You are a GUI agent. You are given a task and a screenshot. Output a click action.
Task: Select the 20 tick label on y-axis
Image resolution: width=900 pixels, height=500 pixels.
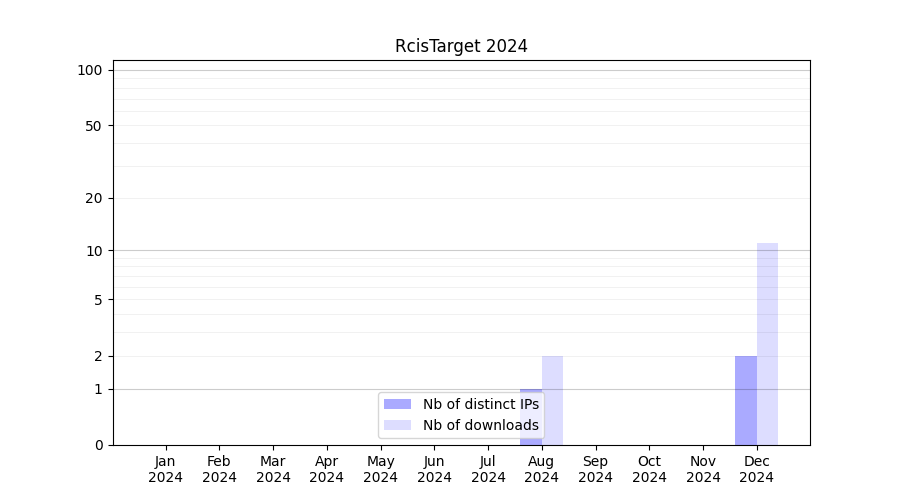click(x=94, y=198)
